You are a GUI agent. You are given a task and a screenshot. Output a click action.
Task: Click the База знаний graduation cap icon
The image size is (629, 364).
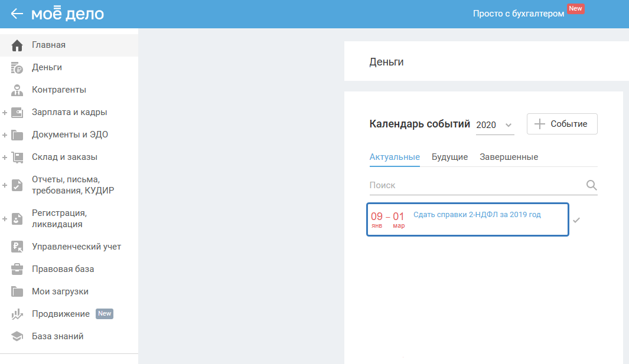click(x=17, y=336)
